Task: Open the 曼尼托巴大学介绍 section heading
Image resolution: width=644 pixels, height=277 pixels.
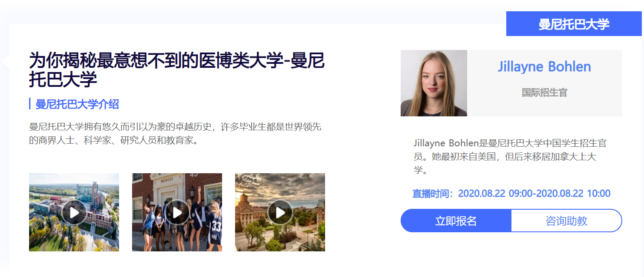Action: [x=77, y=104]
